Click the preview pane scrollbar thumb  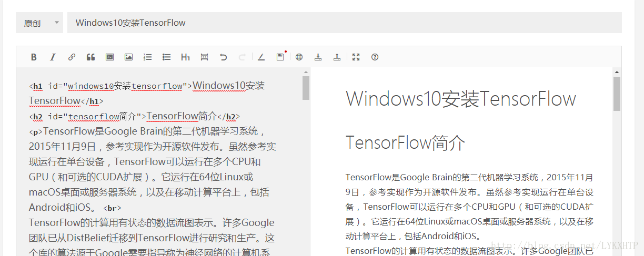click(x=617, y=94)
